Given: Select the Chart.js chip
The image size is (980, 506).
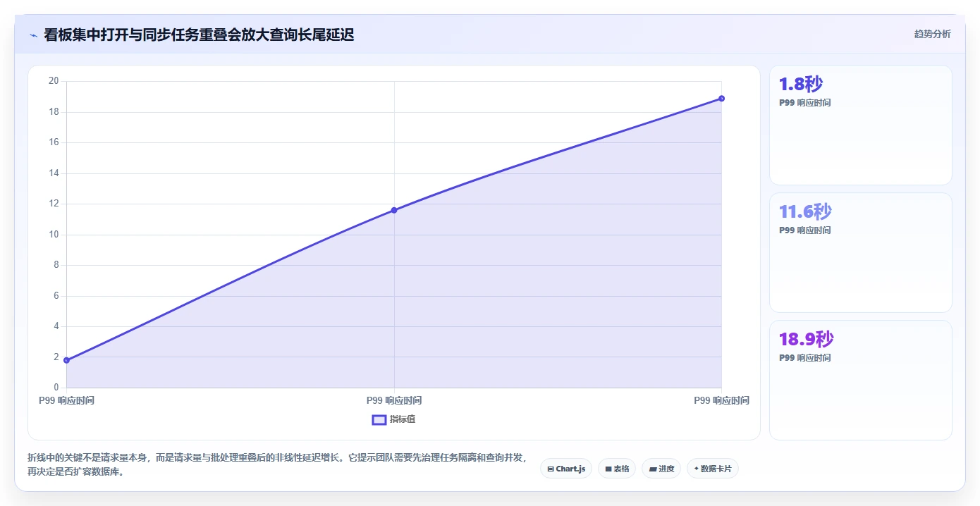Looking at the screenshot, I should tap(566, 469).
